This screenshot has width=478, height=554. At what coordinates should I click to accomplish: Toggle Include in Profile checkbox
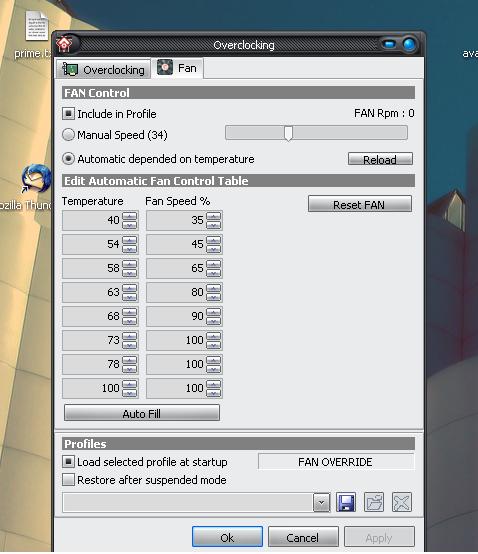(x=69, y=114)
